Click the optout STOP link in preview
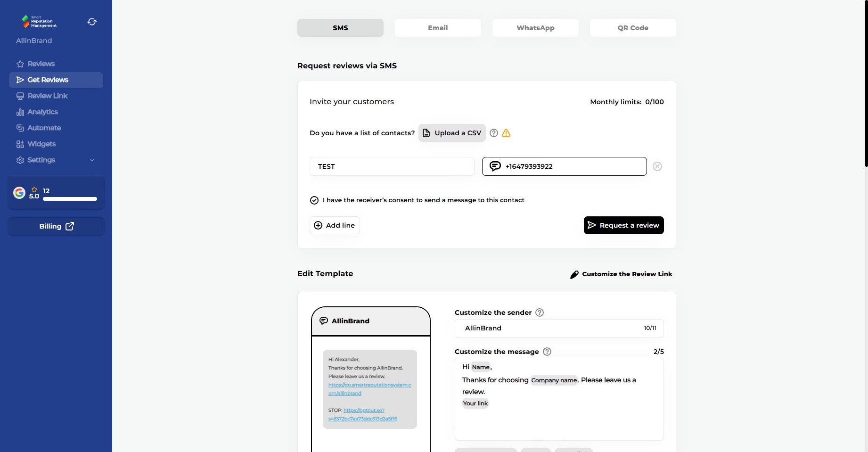 coord(363,415)
